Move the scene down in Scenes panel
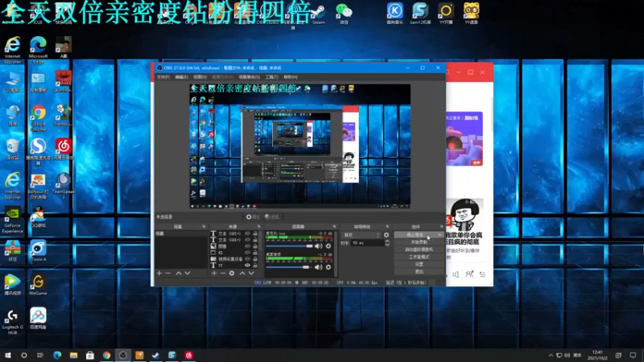This screenshot has width=644, height=362. point(188,274)
